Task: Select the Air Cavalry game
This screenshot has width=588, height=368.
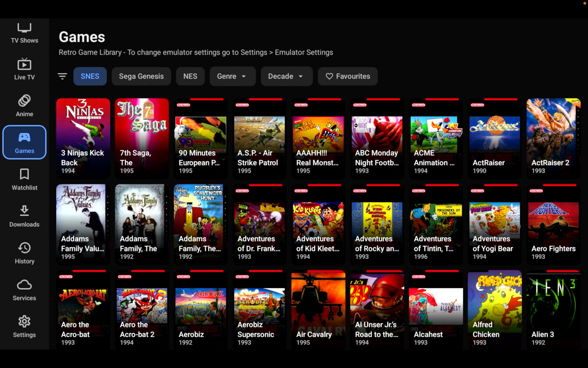Action: pos(318,310)
